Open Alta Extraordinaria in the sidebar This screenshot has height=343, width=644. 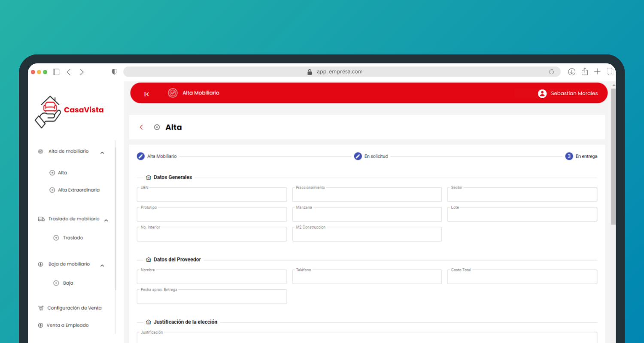click(x=79, y=190)
